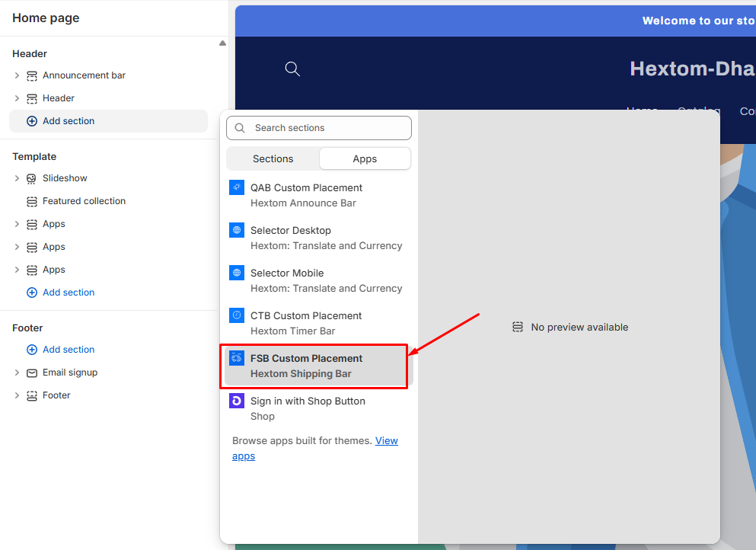Expand the Email signup section
Image resolution: width=756 pixels, height=550 pixels.
17,373
